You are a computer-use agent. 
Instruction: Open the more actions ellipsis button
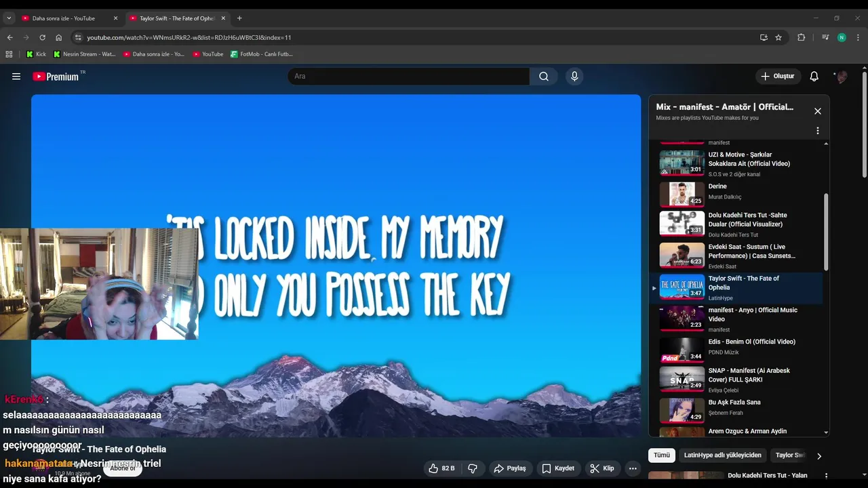633,468
